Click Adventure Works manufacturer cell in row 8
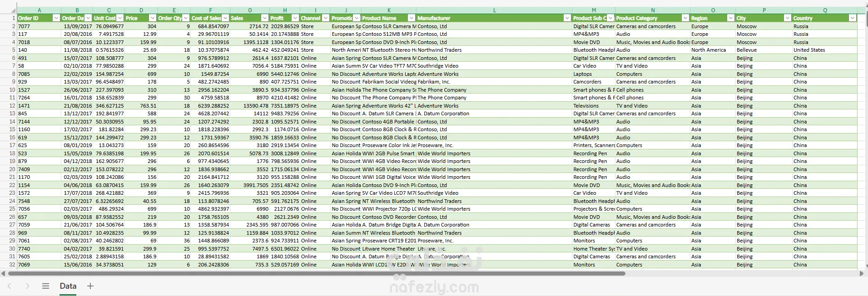868x296 pixels. click(x=494, y=74)
